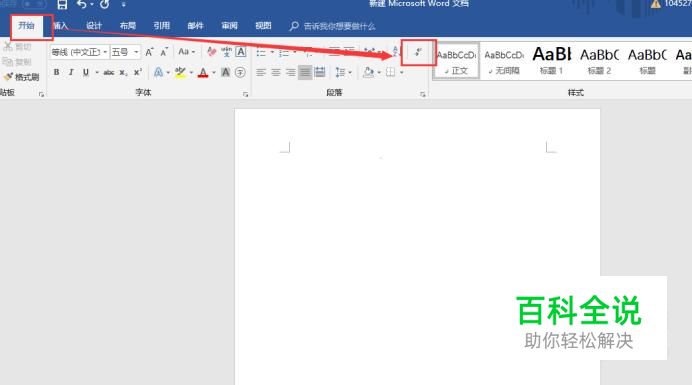Apply the 无间隔 (No Spacing) style

504,61
